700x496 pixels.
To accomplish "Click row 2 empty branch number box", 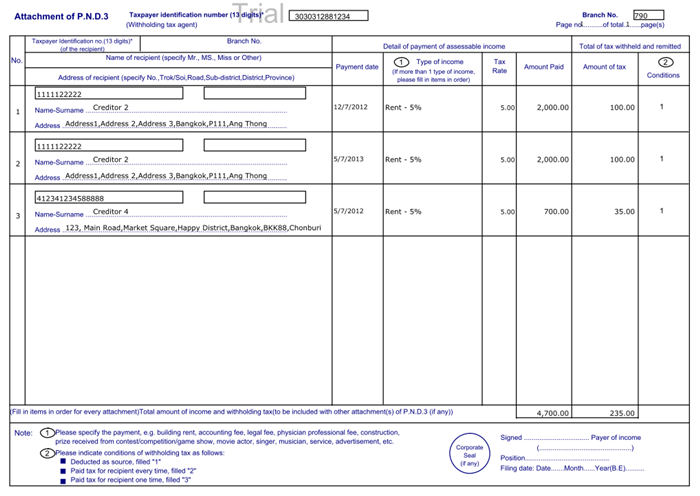I will click(x=255, y=145).
